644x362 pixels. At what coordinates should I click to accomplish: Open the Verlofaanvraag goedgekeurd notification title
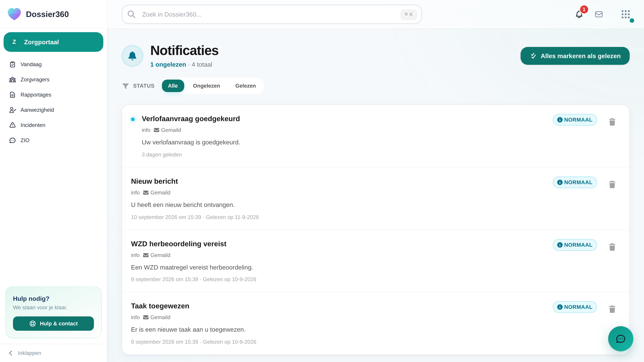[x=191, y=119]
